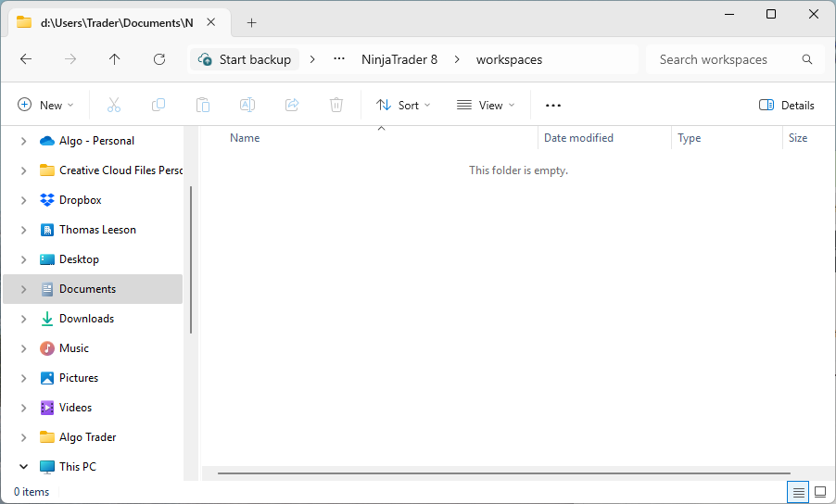836x504 pixels.
Task: Click the Paste clipboard icon
Action: 203,105
